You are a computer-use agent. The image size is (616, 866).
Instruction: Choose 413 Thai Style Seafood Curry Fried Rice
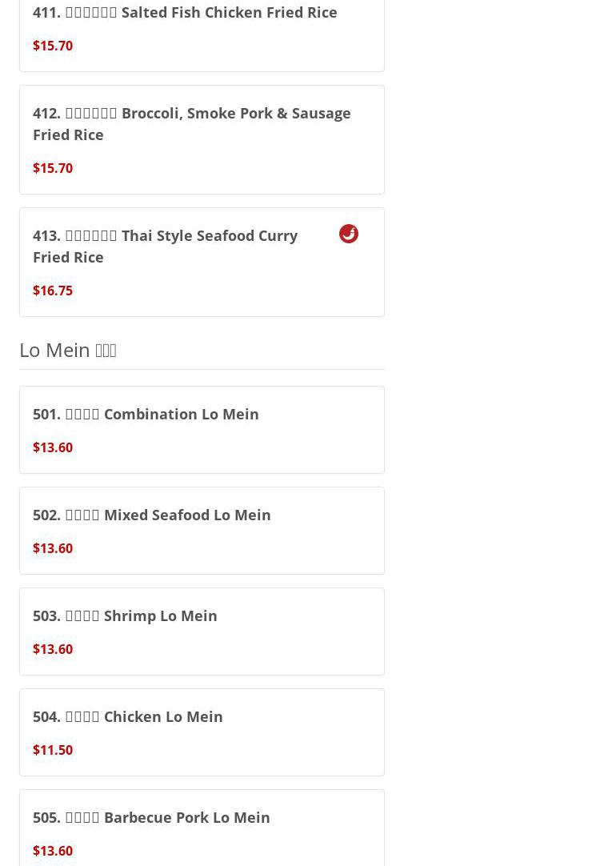165,247
